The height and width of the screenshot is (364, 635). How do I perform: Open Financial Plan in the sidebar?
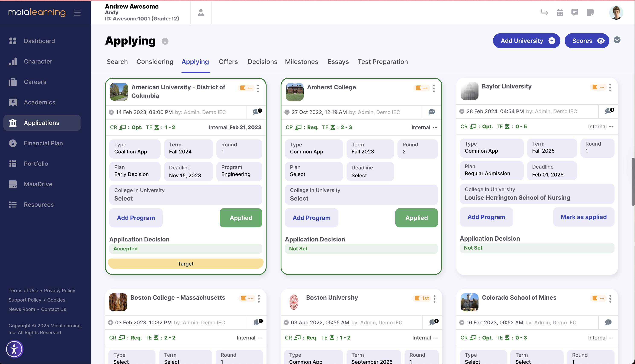point(42,143)
